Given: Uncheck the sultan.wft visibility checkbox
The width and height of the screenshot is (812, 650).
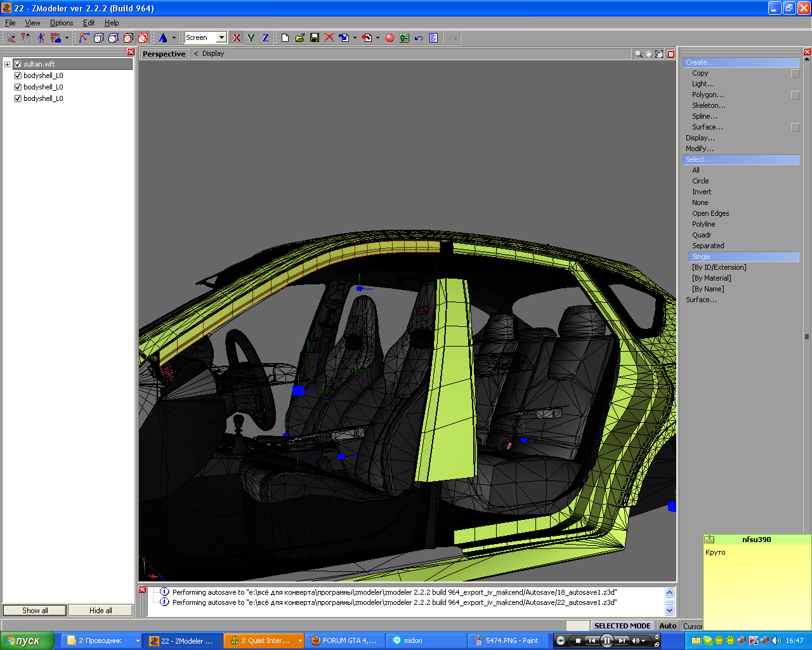Looking at the screenshot, I should pos(18,64).
